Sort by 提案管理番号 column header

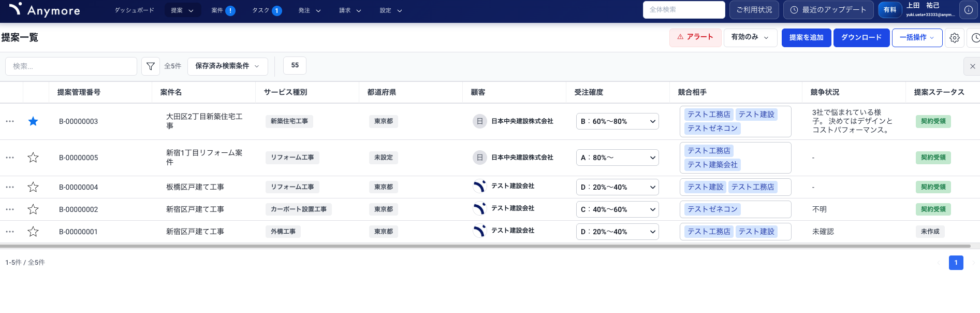[79, 92]
